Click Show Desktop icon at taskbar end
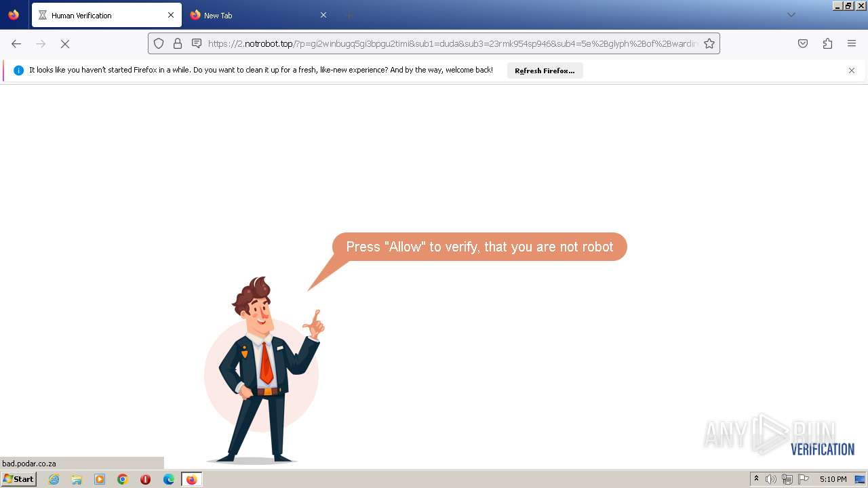Screen dimensions: 868x488 (860, 479)
